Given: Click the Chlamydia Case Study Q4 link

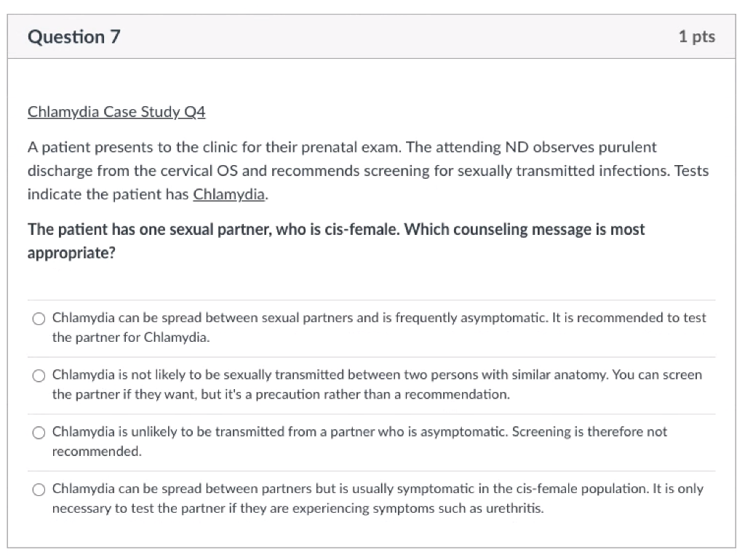Looking at the screenshot, I should [x=116, y=112].
